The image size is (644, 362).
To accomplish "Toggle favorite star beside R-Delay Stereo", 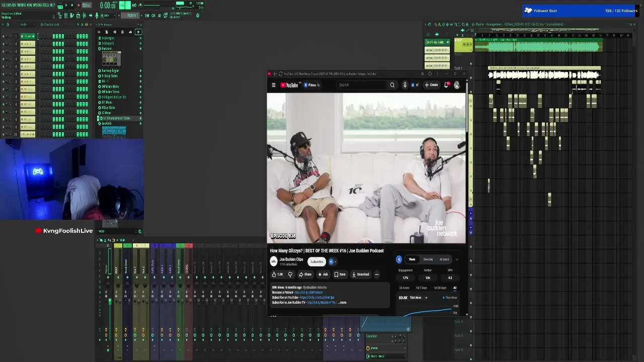I will coord(140,76).
